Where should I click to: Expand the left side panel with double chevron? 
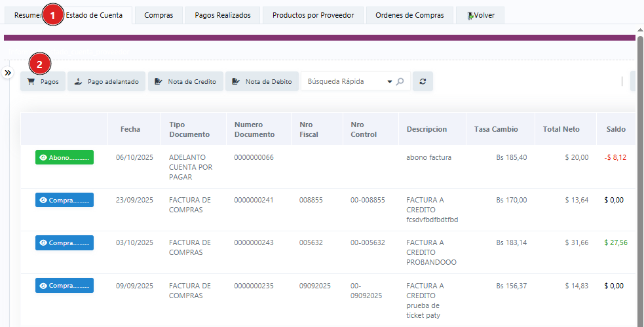pyautogui.click(x=8, y=73)
